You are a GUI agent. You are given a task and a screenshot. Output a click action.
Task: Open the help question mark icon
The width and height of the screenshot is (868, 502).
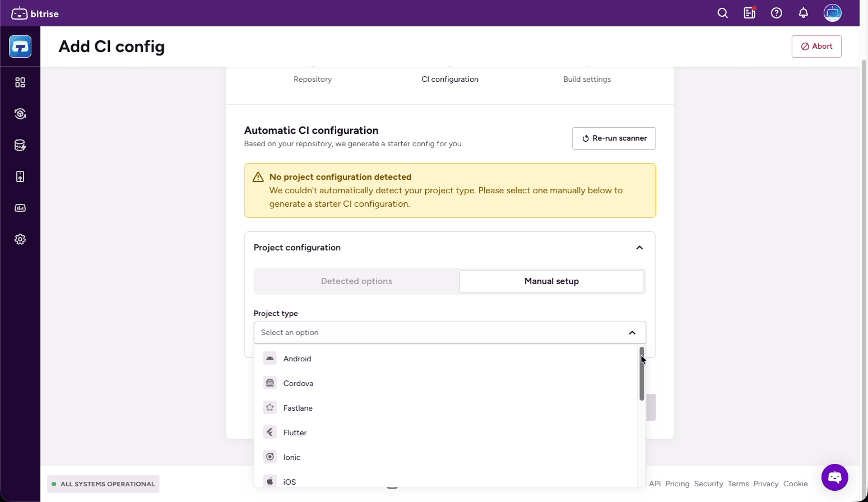pos(777,13)
